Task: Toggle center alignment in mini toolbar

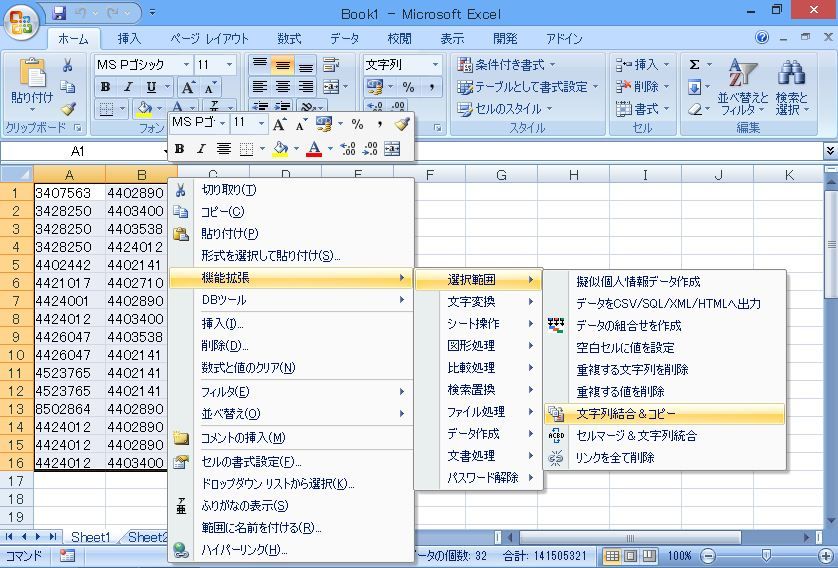Action: pos(223,149)
